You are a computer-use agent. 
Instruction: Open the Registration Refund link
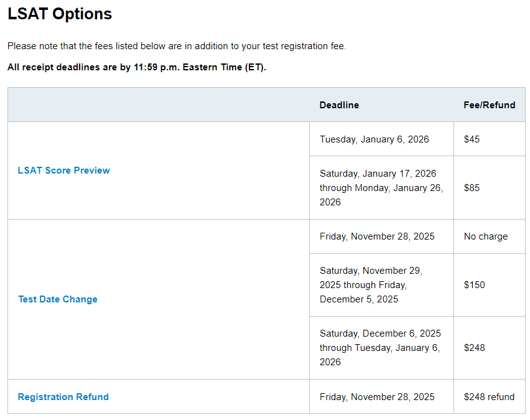tap(63, 397)
